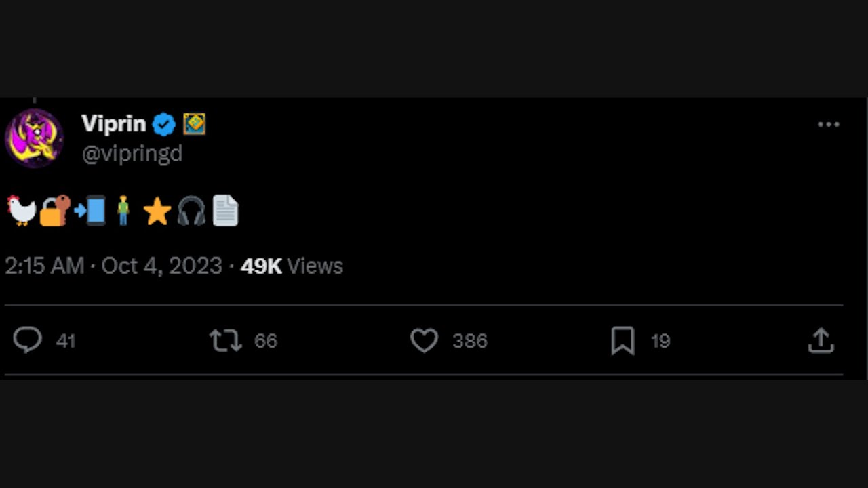The width and height of the screenshot is (868, 488).
Task: Like the tweet with the heart icon
Action: click(x=425, y=340)
